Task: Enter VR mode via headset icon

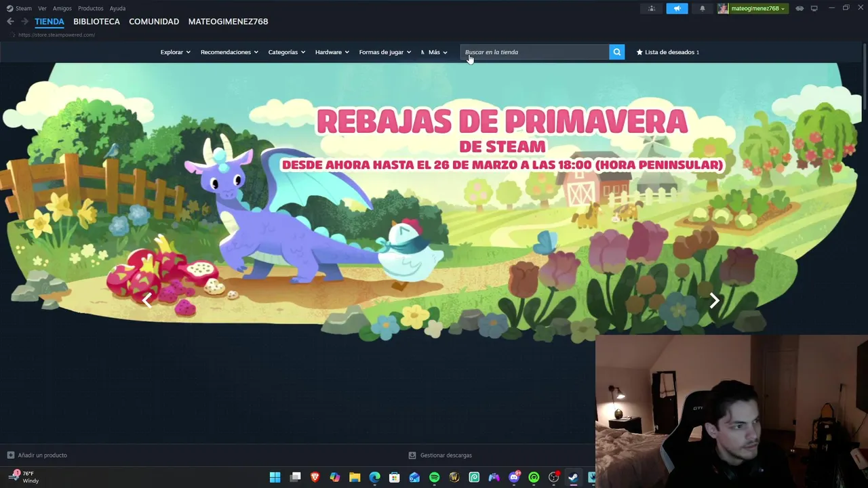Action: [x=800, y=8]
